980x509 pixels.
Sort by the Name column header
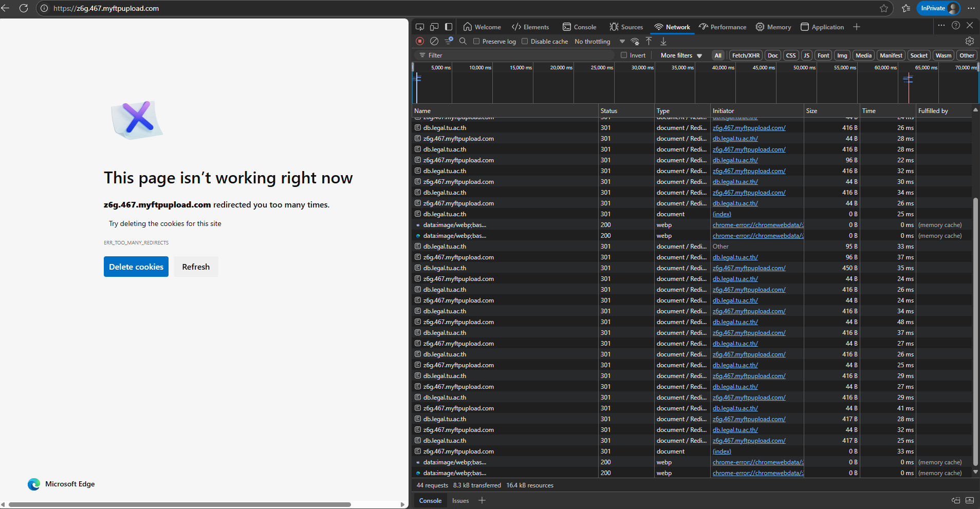(506, 111)
